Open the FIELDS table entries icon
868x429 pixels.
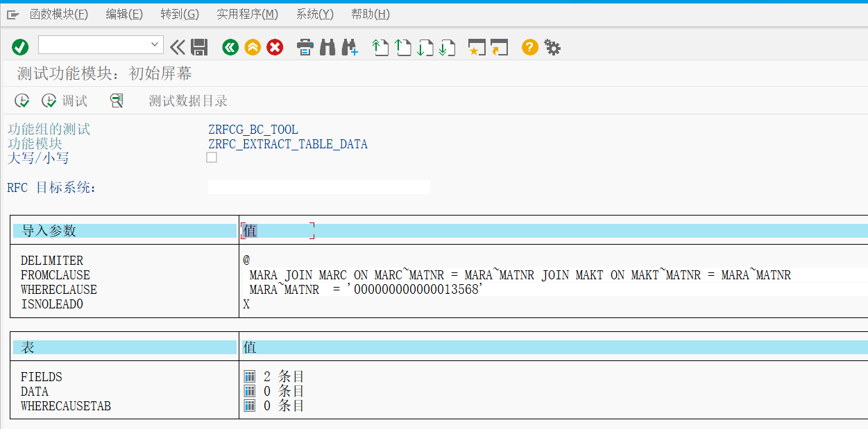[x=250, y=376]
